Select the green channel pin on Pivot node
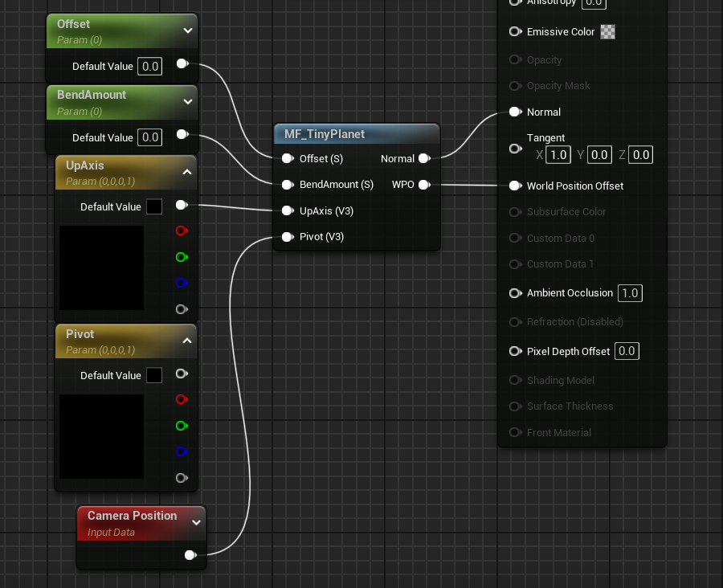 182,426
